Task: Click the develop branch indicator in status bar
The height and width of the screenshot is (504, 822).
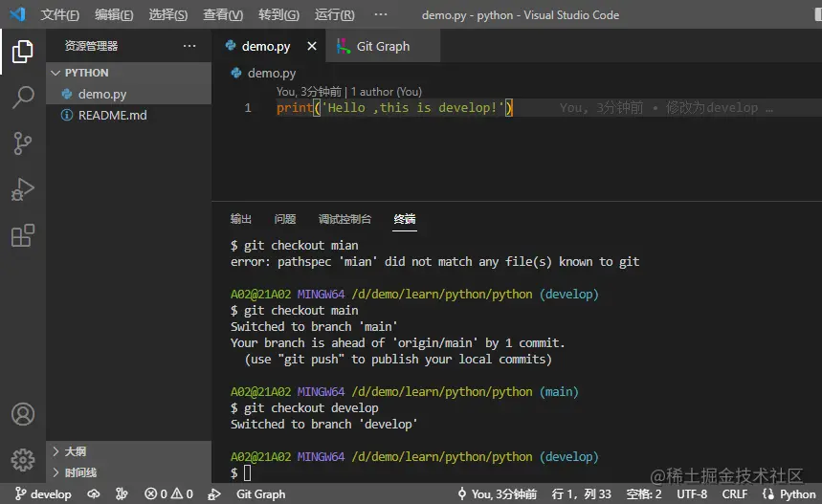Action: 43,494
